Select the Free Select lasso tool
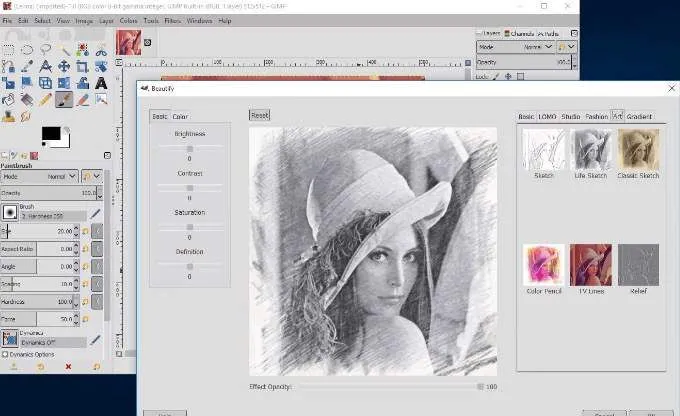The height and width of the screenshot is (416, 680). [x=45, y=49]
